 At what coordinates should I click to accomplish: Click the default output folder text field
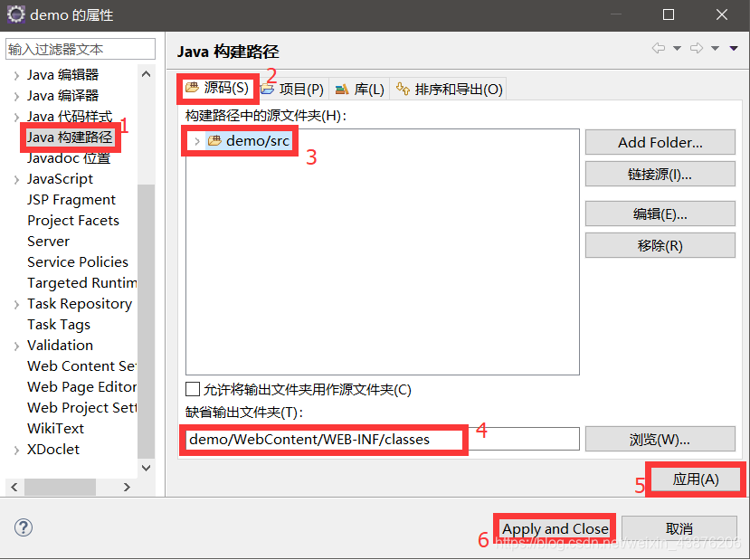pyautogui.click(x=382, y=439)
